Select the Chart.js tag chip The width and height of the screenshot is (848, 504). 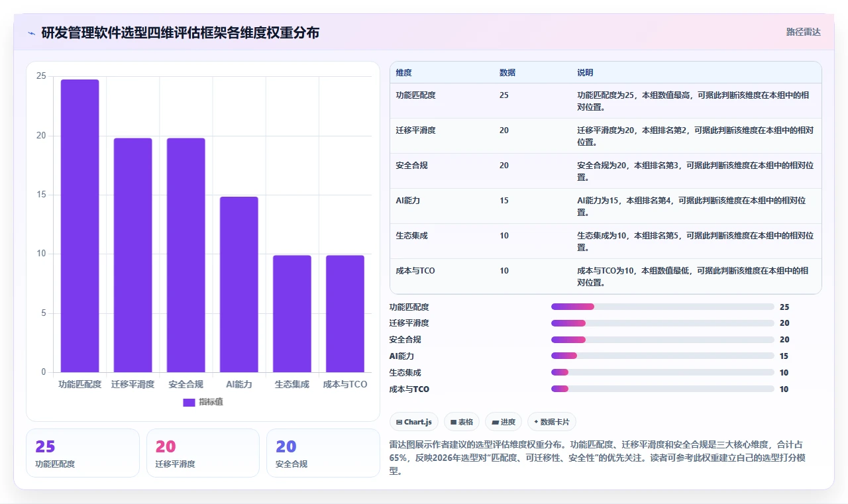[x=414, y=422]
